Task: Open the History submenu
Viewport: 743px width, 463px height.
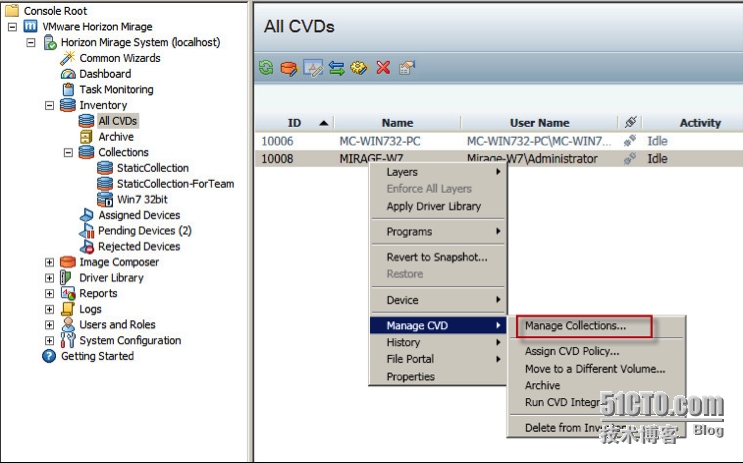Action: (x=438, y=342)
